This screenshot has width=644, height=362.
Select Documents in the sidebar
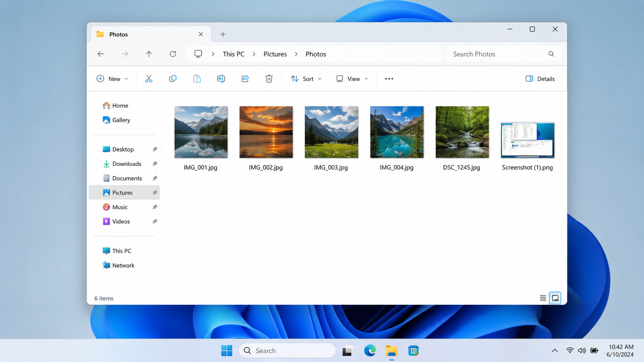pos(122,178)
